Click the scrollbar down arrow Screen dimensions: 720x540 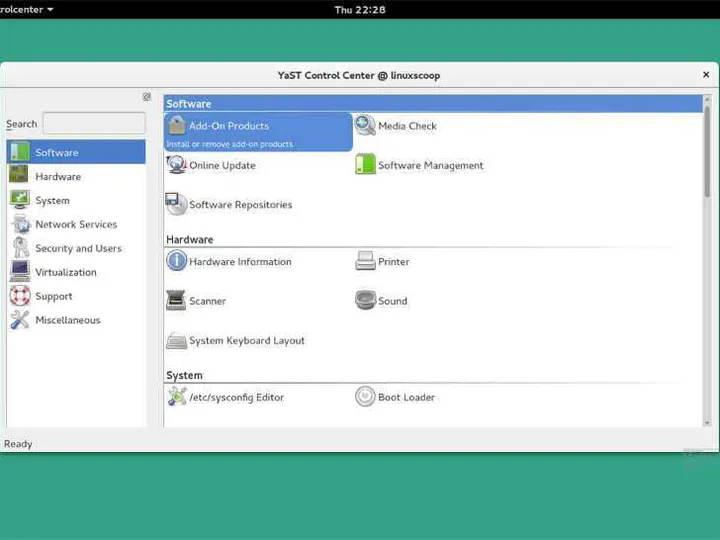point(707,422)
